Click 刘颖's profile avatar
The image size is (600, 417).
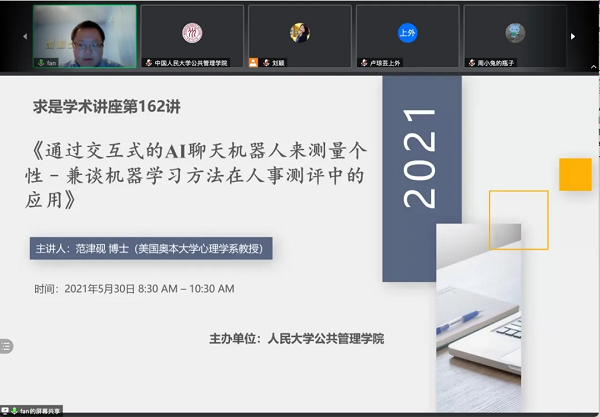coord(299,32)
